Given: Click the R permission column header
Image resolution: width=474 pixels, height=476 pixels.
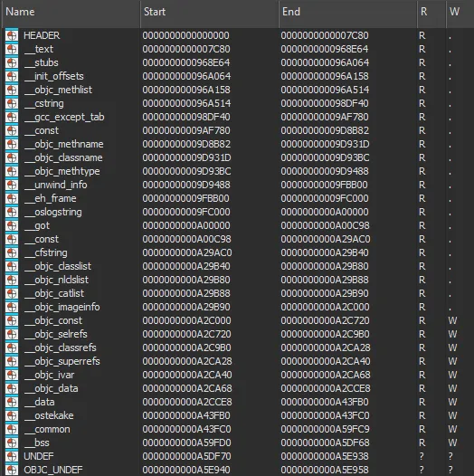Looking at the screenshot, I should [x=431, y=12].
